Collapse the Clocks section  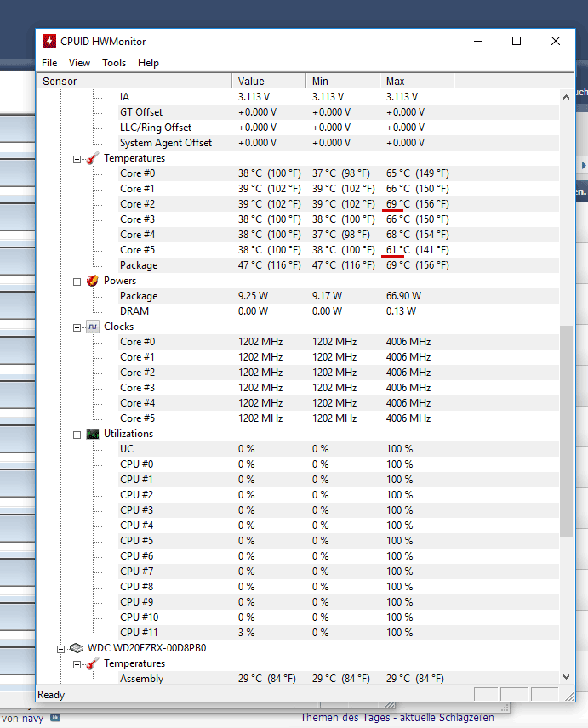click(x=77, y=327)
